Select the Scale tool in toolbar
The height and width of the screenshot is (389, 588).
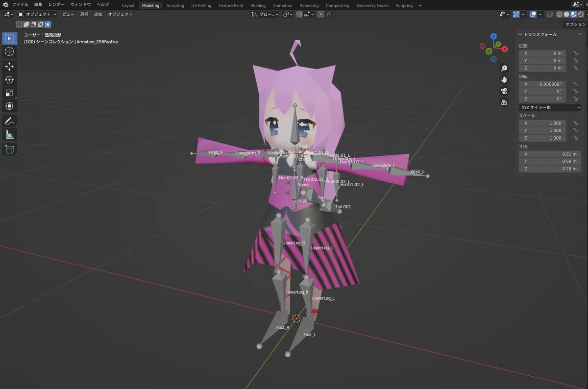click(9, 93)
